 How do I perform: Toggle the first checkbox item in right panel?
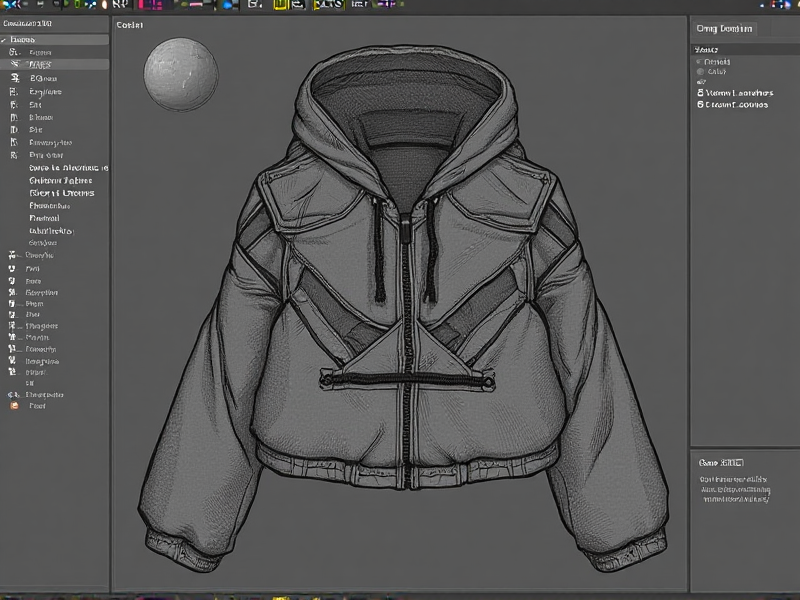(699, 93)
